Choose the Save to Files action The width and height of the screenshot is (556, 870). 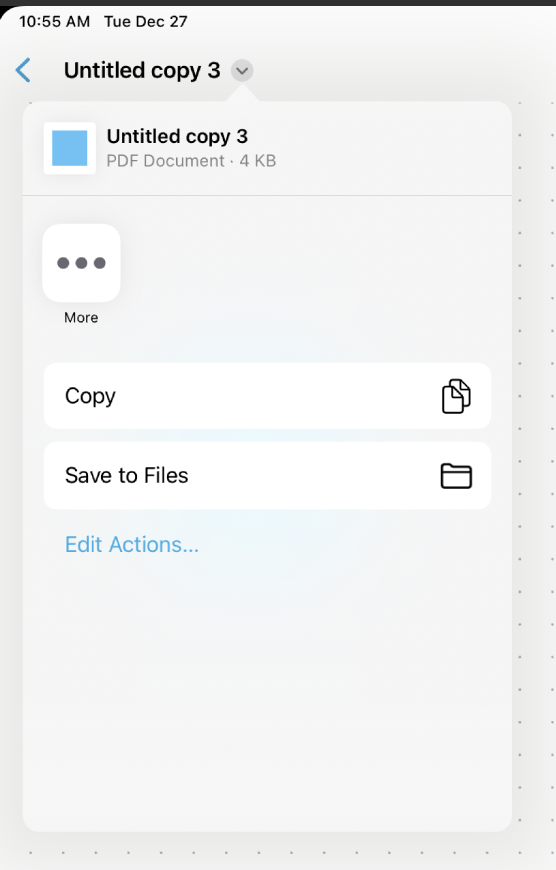pyautogui.click(x=267, y=476)
